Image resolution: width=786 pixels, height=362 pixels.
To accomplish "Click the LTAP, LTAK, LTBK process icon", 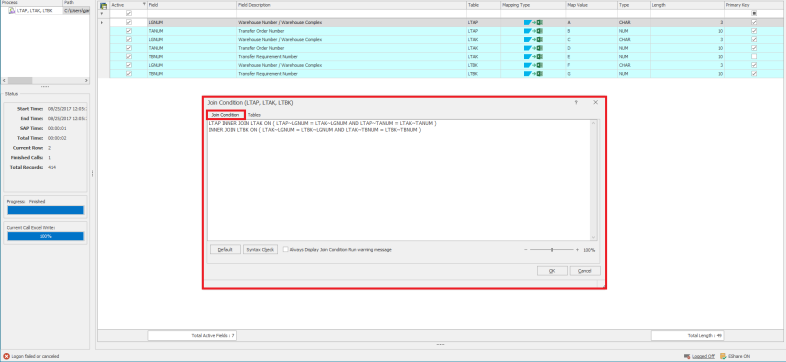I will coord(12,11).
